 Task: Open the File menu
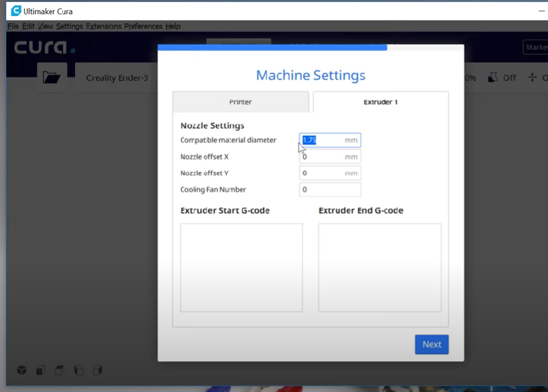click(x=13, y=26)
